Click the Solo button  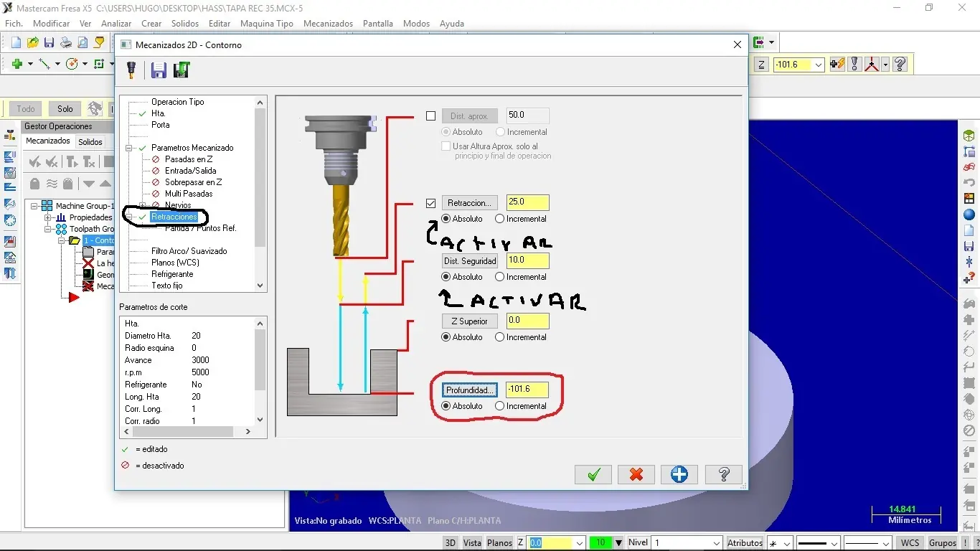coord(65,109)
